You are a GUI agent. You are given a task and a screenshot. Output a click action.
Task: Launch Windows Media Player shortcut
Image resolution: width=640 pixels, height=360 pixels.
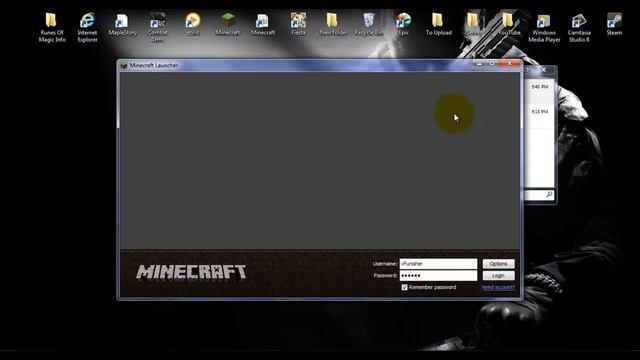(x=544, y=27)
